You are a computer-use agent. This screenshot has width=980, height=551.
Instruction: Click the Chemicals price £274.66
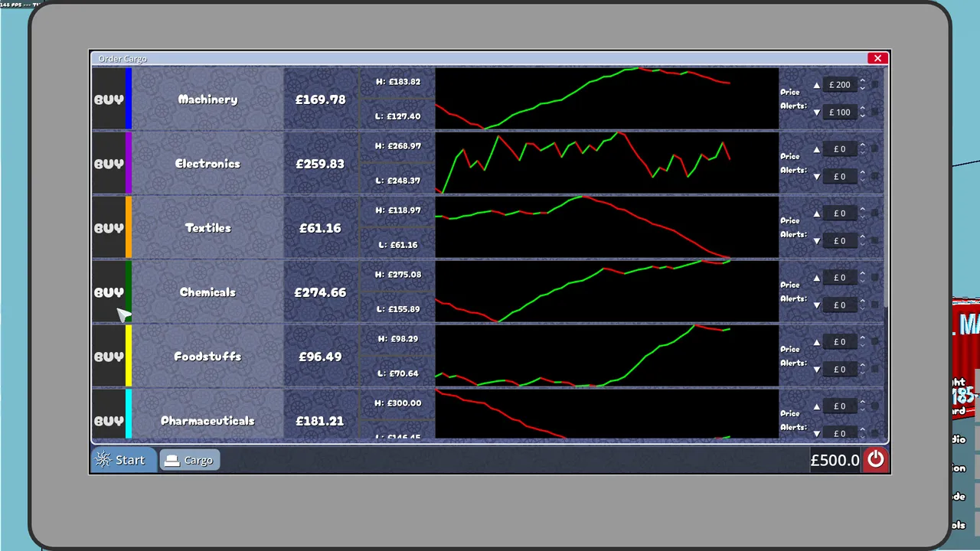320,292
